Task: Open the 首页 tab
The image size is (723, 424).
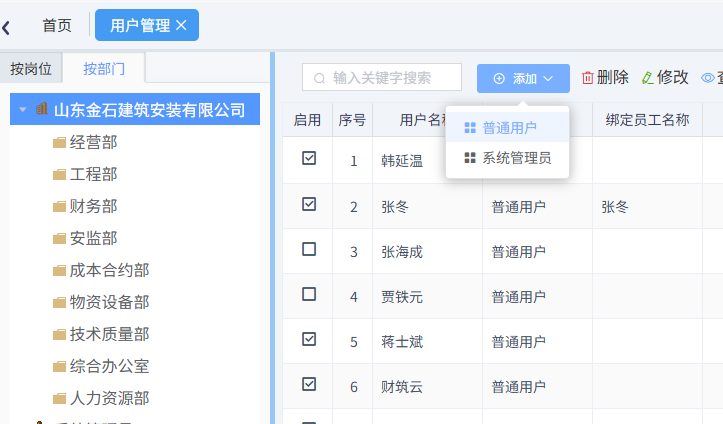Action: (57, 25)
